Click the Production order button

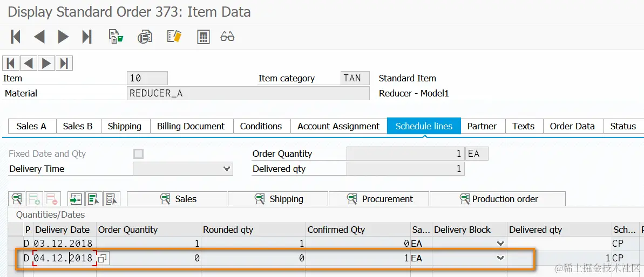click(497, 199)
